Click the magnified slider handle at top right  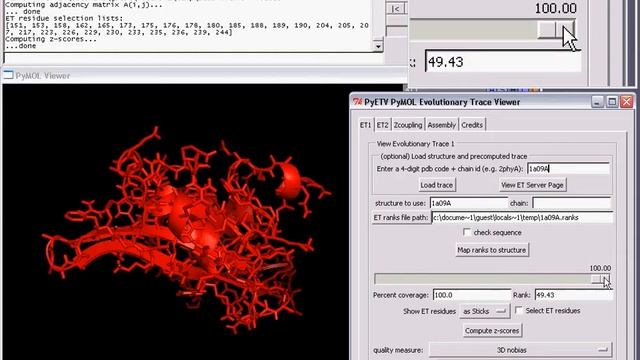coord(556,29)
